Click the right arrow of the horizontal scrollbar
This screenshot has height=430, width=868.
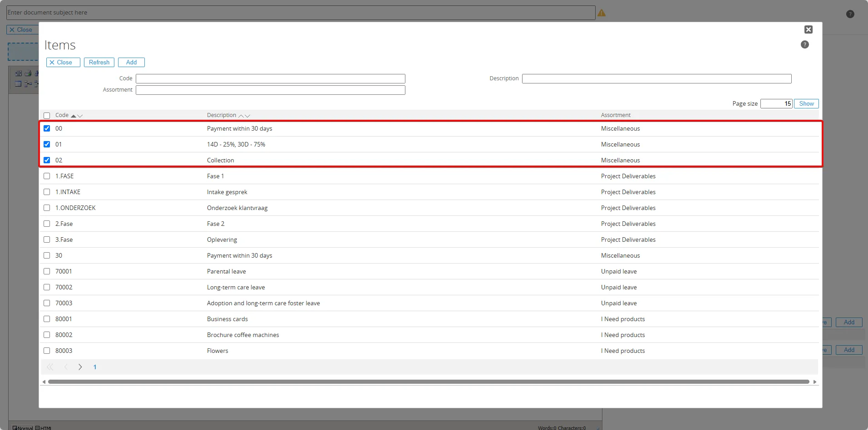(x=815, y=382)
